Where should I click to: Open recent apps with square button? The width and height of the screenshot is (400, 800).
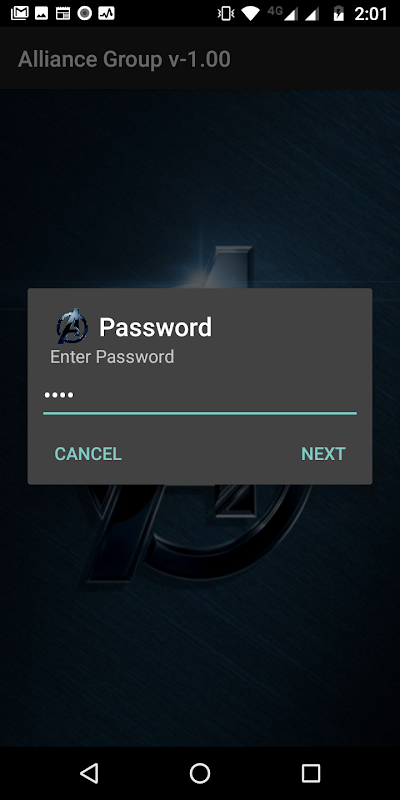pos(311,773)
